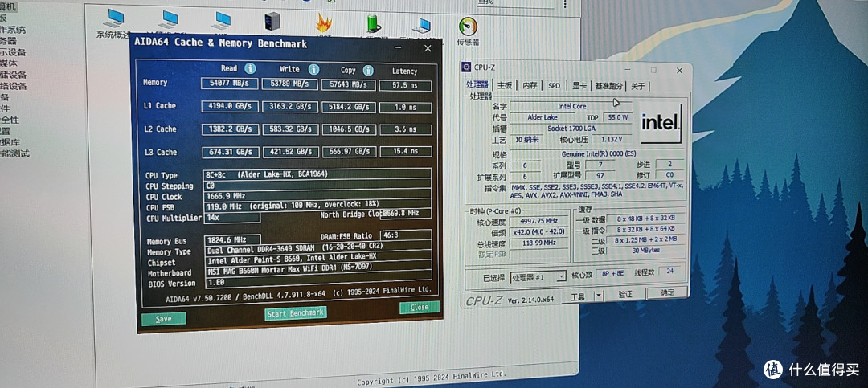Click the L2 Cache Copy value 1046.5 GB/s
868x388 pixels.
349,129
